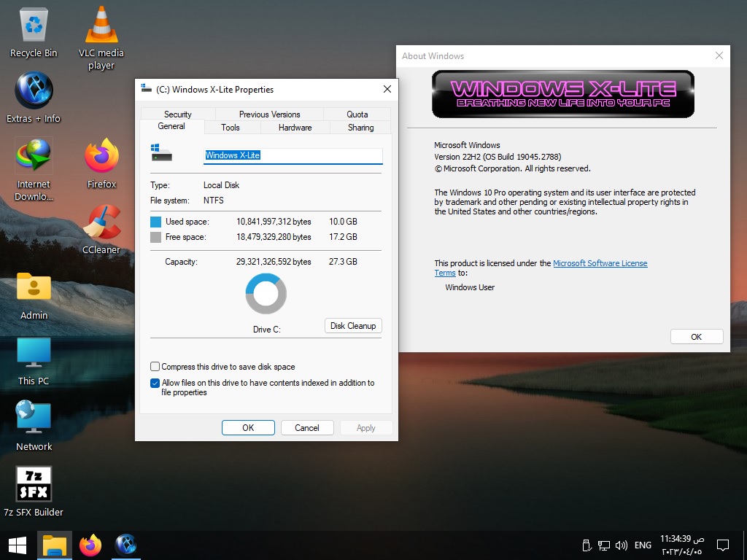The height and width of the screenshot is (560, 747).
Task: Open the Sharing tab
Action: (x=360, y=127)
